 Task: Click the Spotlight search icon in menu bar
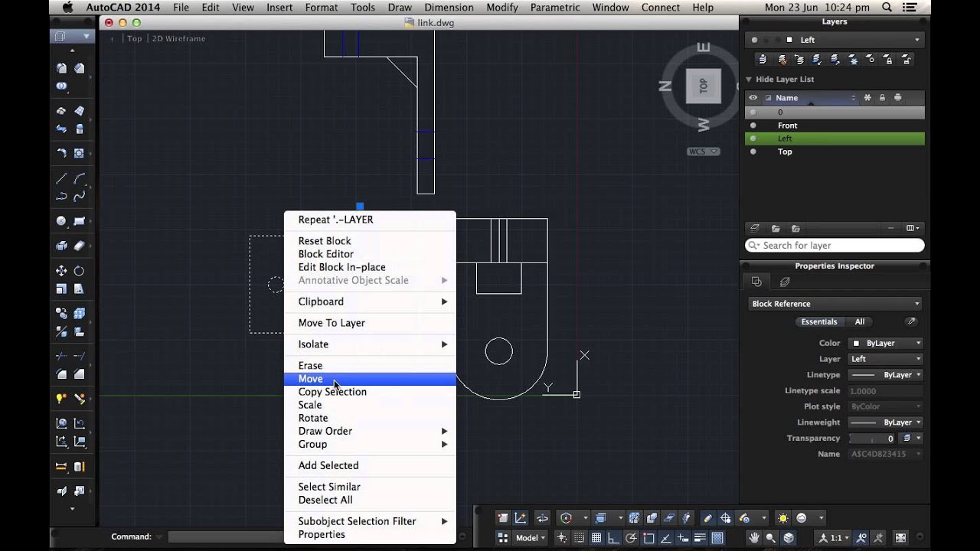[887, 8]
